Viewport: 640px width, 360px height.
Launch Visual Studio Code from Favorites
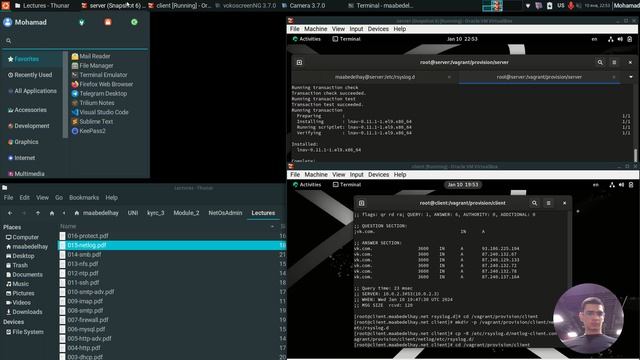100,112
